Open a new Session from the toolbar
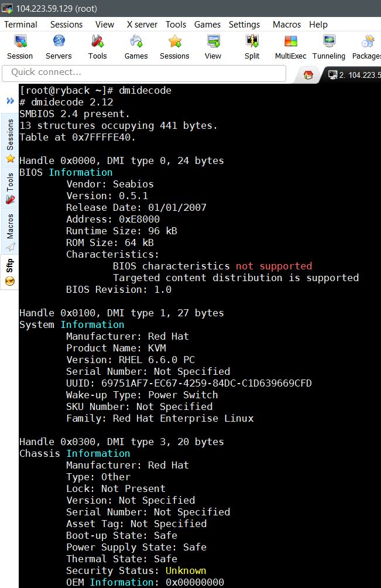The width and height of the screenshot is (381, 588). coord(20,47)
